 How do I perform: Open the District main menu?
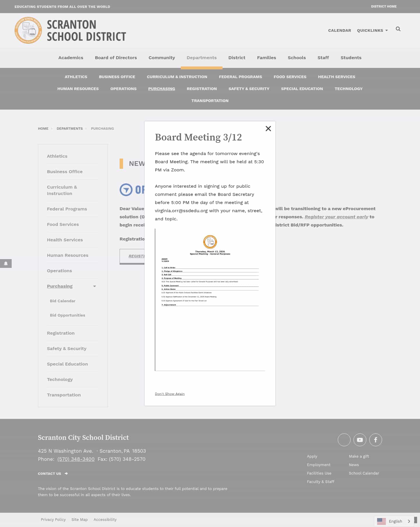click(237, 58)
